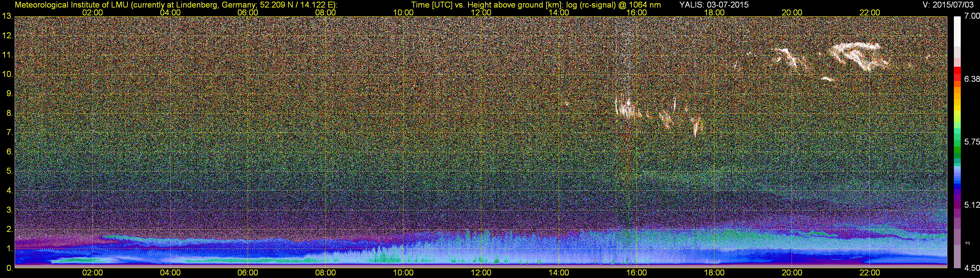
Task: Click the 7.00 value on the color scale
Action: 972,16
